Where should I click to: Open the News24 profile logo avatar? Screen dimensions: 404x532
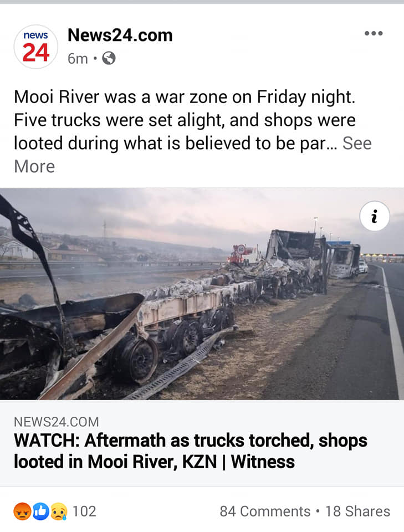point(35,47)
